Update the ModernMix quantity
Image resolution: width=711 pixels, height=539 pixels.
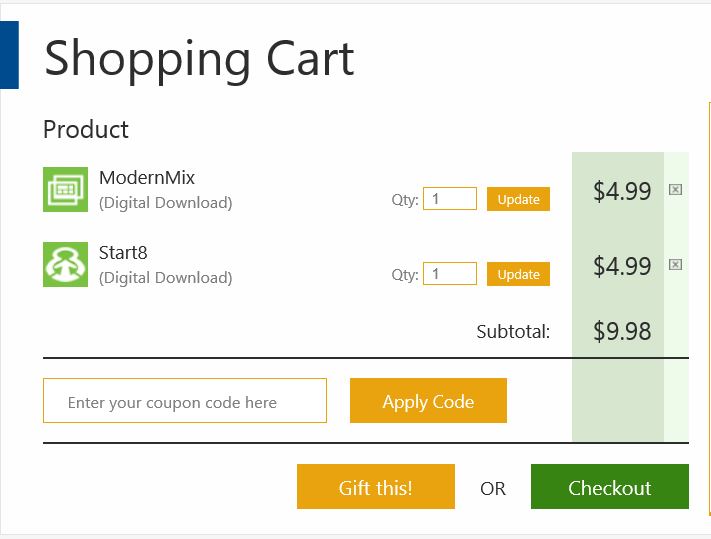pyautogui.click(x=518, y=199)
